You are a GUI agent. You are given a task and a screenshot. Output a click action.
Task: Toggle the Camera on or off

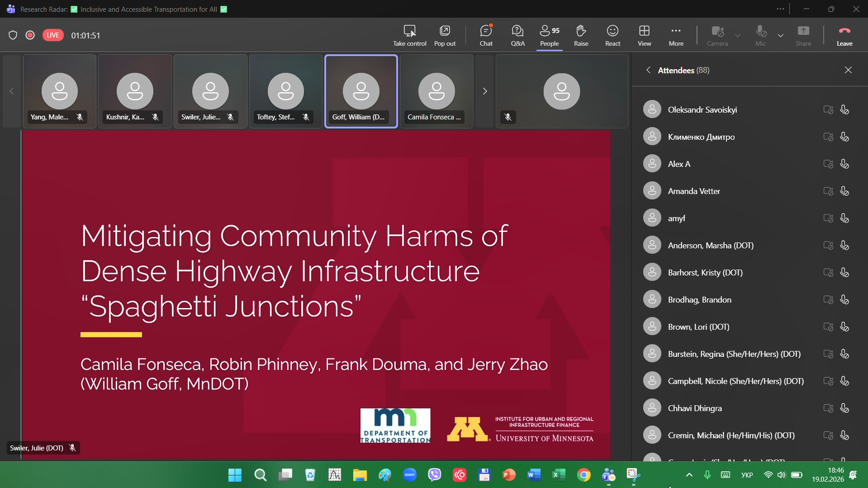click(717, 35)
